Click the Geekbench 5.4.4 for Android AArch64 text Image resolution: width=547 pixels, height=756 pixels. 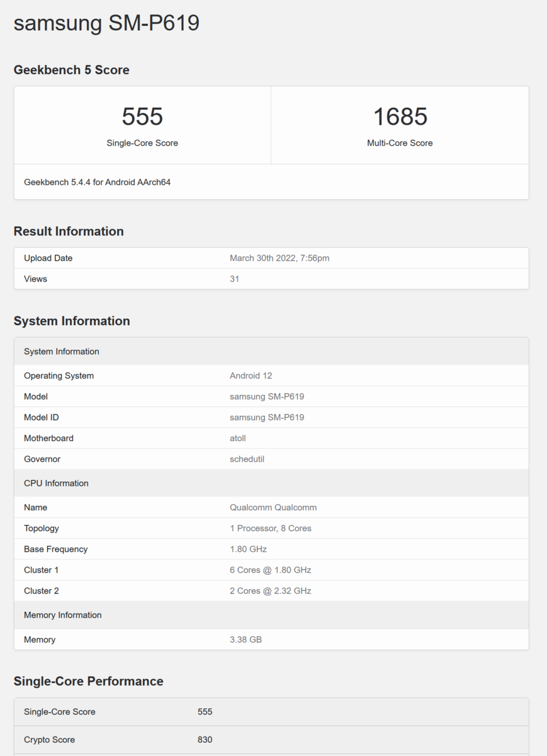97,182
